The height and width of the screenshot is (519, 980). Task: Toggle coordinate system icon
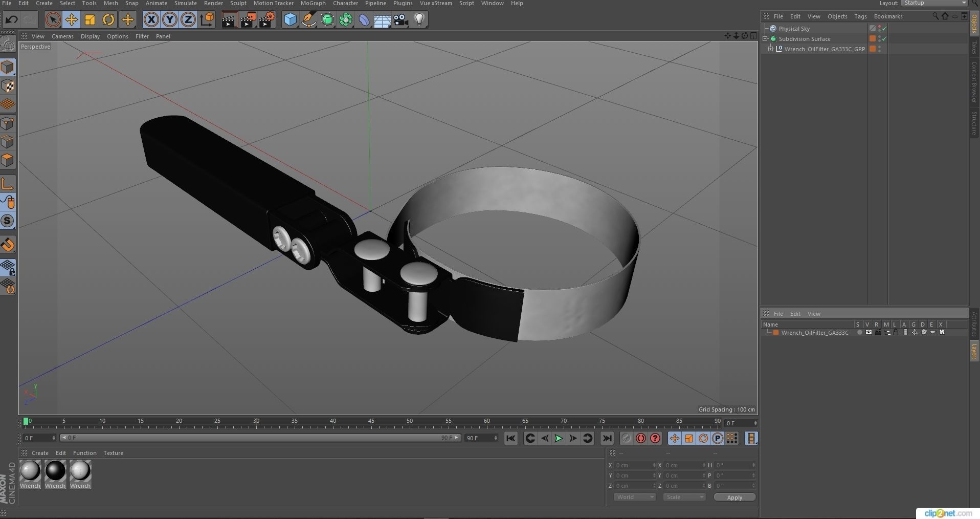[207, 20]
